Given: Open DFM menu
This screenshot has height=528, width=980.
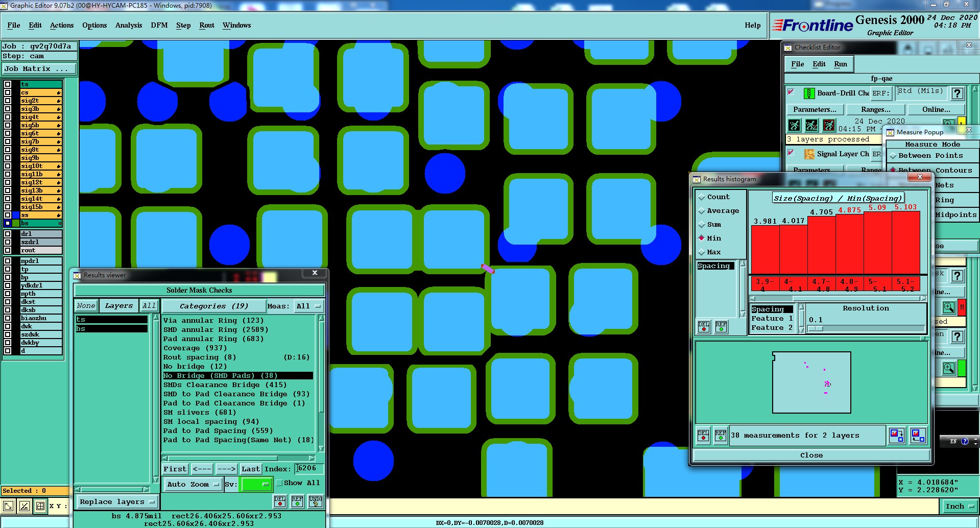Looking at the screenshot, I should click(159, 26).
